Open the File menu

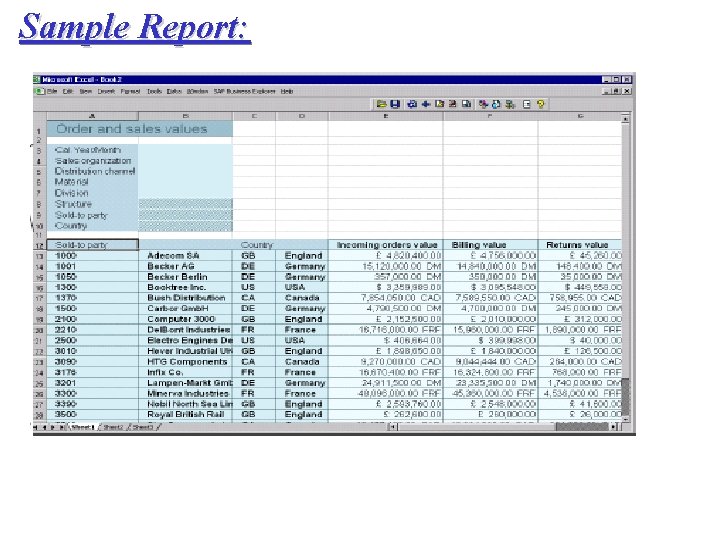[52, 91]
